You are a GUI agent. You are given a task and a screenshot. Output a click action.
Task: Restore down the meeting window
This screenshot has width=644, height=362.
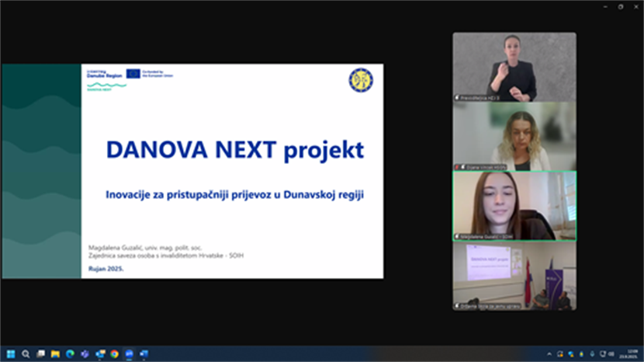(620, 6)
